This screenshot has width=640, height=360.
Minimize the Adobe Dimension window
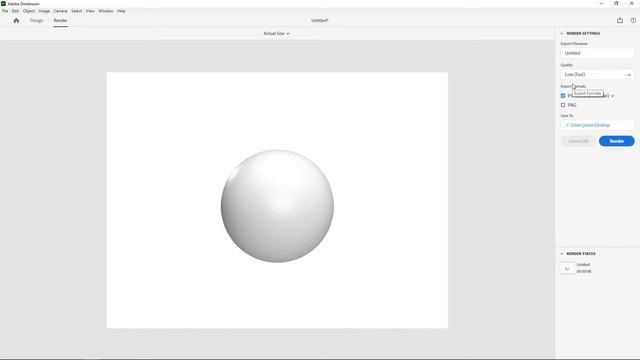[x=601, y=4]
